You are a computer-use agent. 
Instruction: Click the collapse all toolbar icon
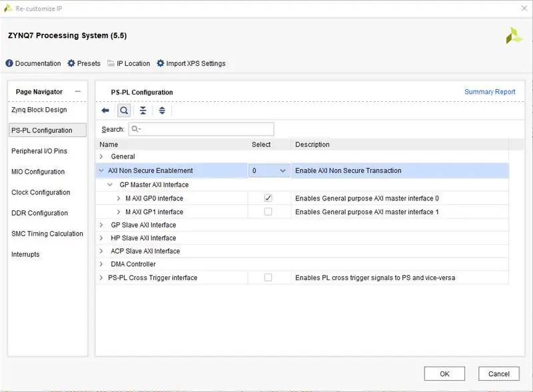tap(143, 110)
